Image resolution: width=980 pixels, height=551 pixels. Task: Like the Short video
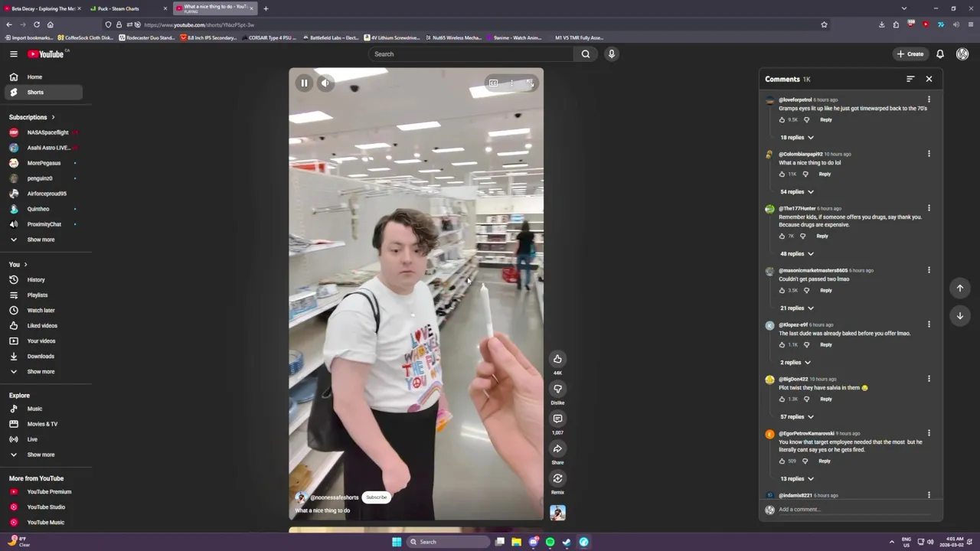[x=557, y=359]
